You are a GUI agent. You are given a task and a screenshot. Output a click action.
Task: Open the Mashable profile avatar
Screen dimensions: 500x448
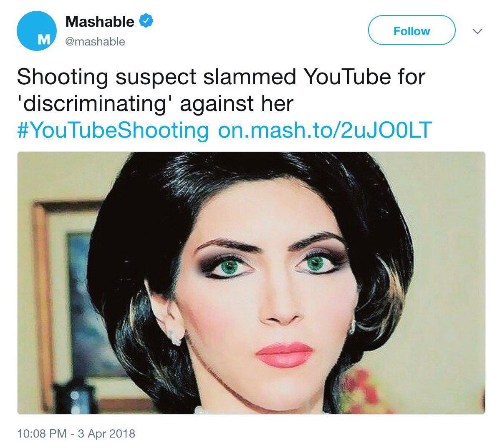point(37,31)
